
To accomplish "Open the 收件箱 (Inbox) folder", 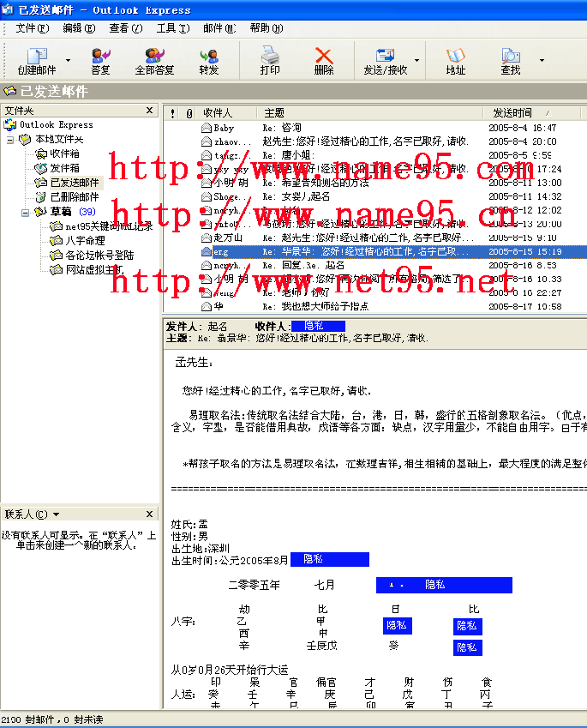I will pos(64,153).
